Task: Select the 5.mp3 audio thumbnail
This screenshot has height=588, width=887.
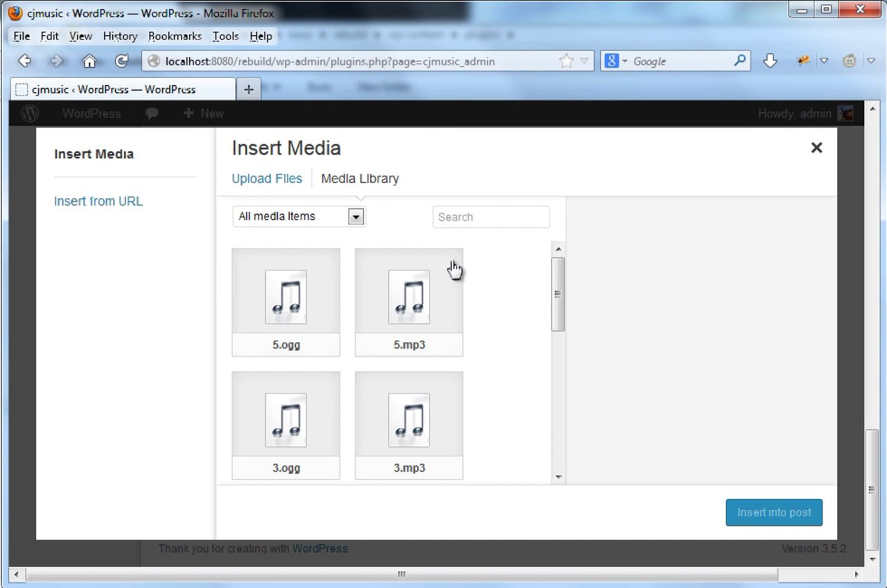Action: pyautogui.click(x=409, y=302)
